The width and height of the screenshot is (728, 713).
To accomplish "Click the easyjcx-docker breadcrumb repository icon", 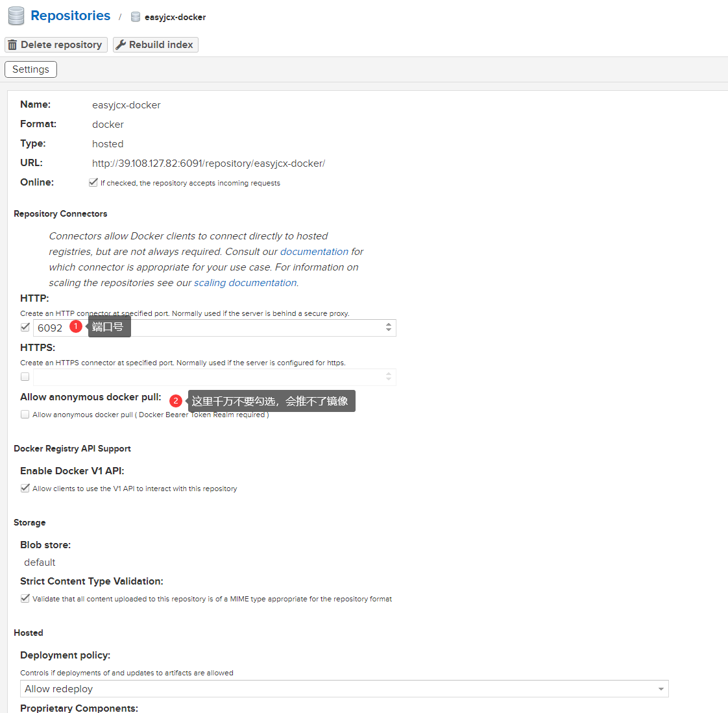I will (136, 17).
